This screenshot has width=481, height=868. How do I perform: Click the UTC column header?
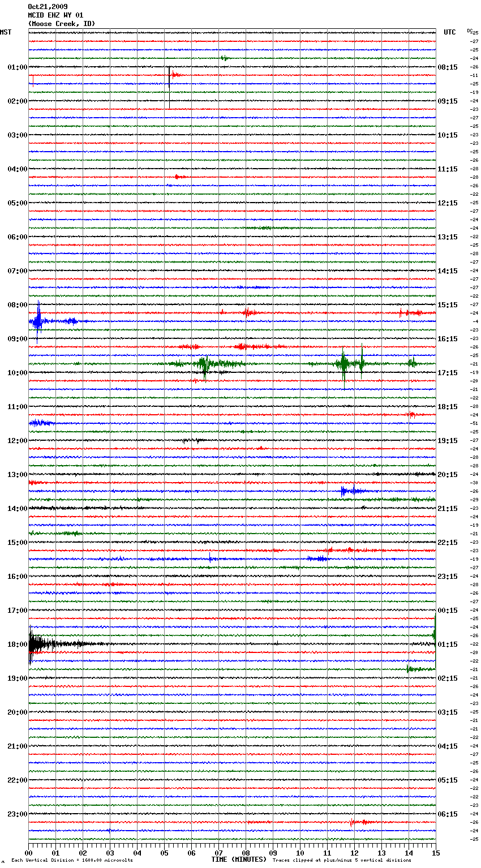pos(449,32)
